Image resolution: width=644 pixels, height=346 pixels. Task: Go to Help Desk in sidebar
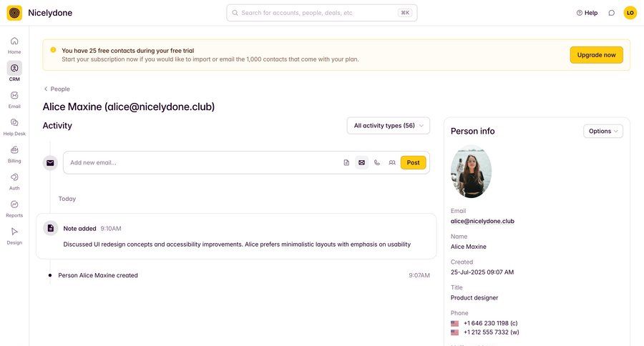point(14,127)
